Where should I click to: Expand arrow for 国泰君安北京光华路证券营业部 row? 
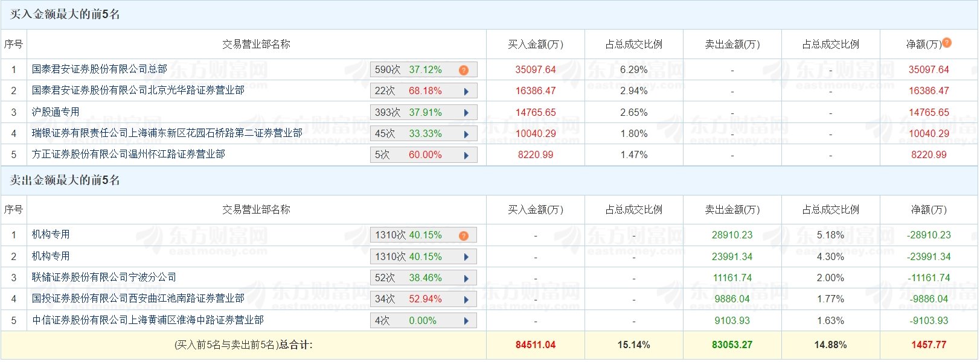[x=466, y=92]
